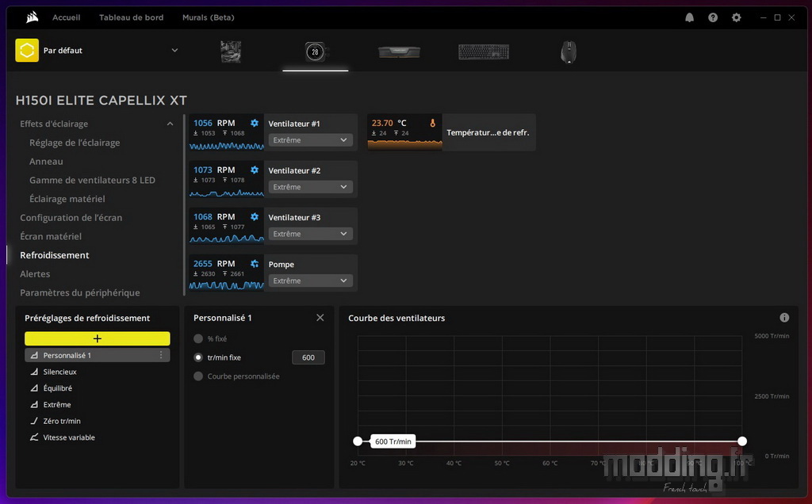The image size is (812, 504).
Task: Open Pompe Extrême mode dropdown
Action: (310, 281)
